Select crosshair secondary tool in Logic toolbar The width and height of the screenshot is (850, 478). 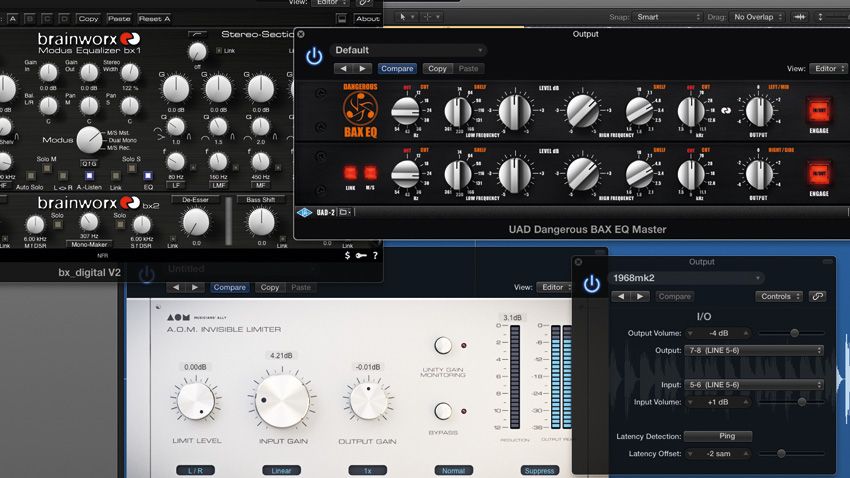click(427, 17)
